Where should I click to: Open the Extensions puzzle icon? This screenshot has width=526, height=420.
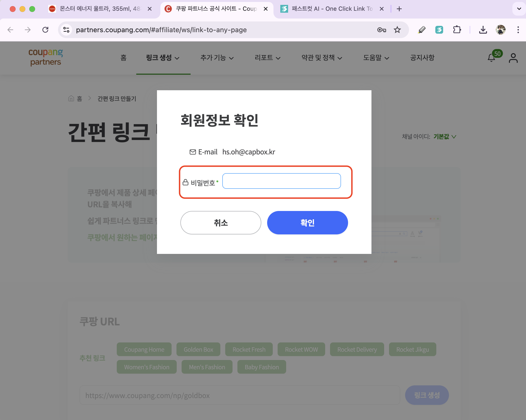coord(457,30)
